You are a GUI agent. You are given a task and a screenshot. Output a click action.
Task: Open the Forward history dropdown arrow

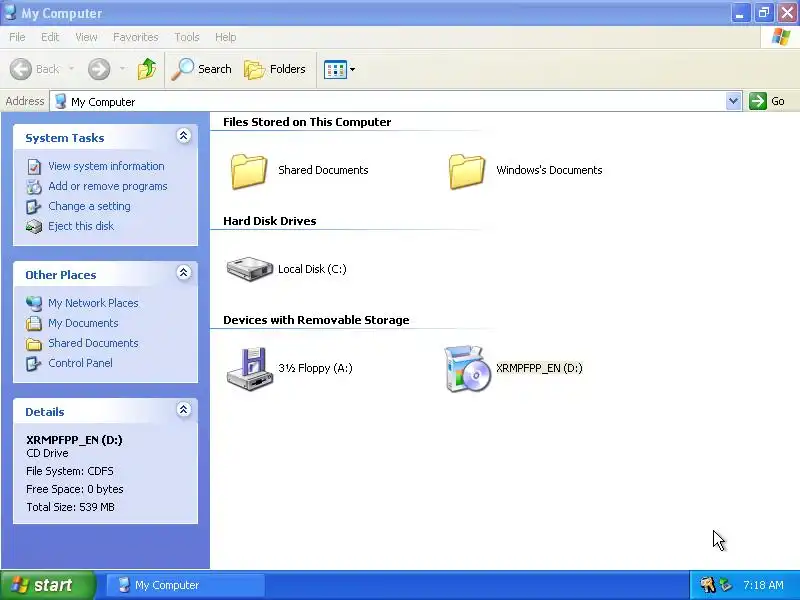122,69
